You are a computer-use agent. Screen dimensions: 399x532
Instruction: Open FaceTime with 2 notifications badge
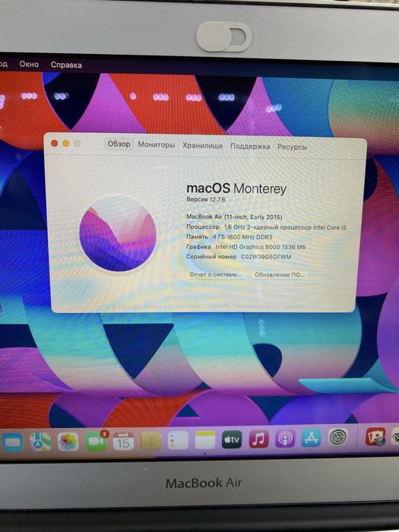click(96, 442)
